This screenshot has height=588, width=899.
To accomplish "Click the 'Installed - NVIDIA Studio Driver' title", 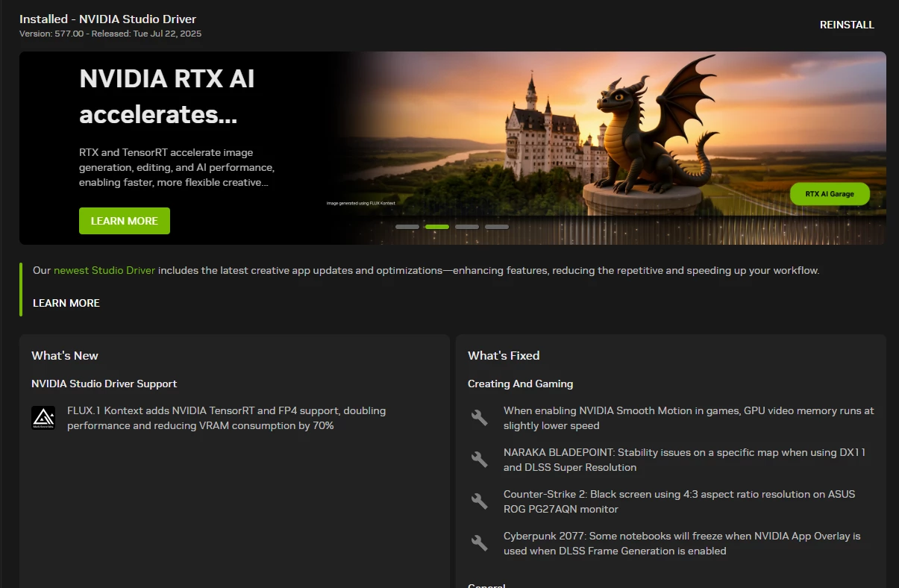I will (108, 19).
